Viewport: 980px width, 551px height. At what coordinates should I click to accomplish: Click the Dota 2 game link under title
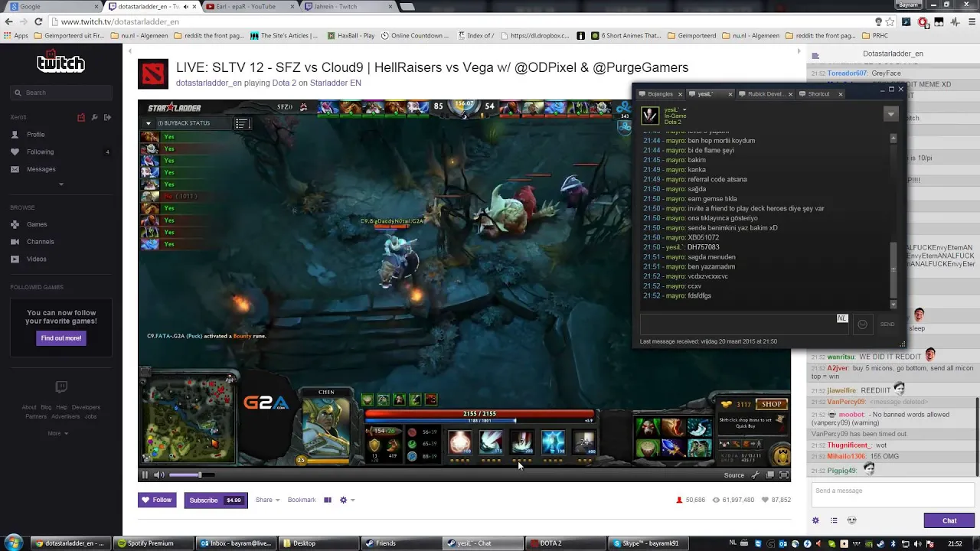[x=285, y=83]
